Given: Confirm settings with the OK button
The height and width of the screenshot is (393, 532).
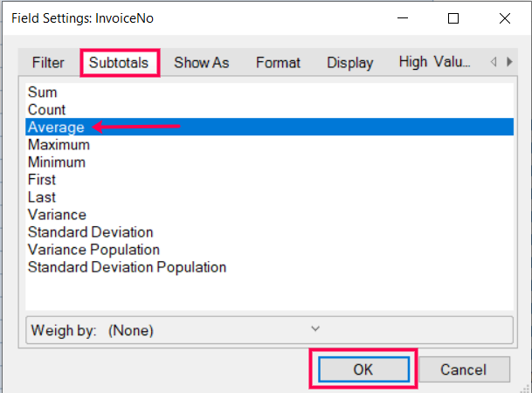Looking at the screenshot, I should pyautogui.click(x=363, y=369).
